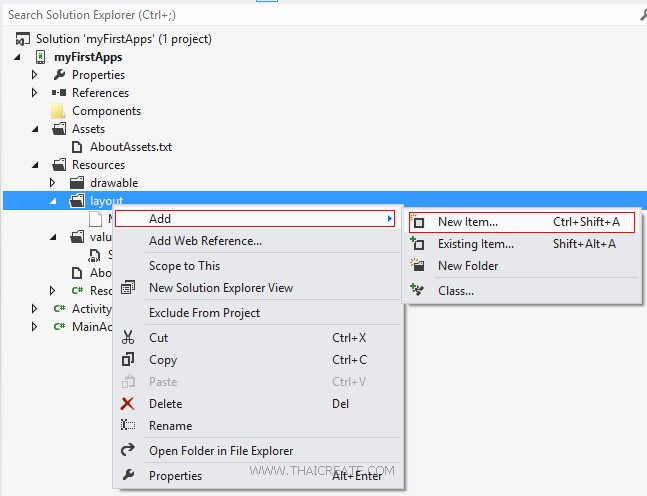This screenshot has width=647, height=496.
Task: Click the Resources folder icon
Action: 59,165
